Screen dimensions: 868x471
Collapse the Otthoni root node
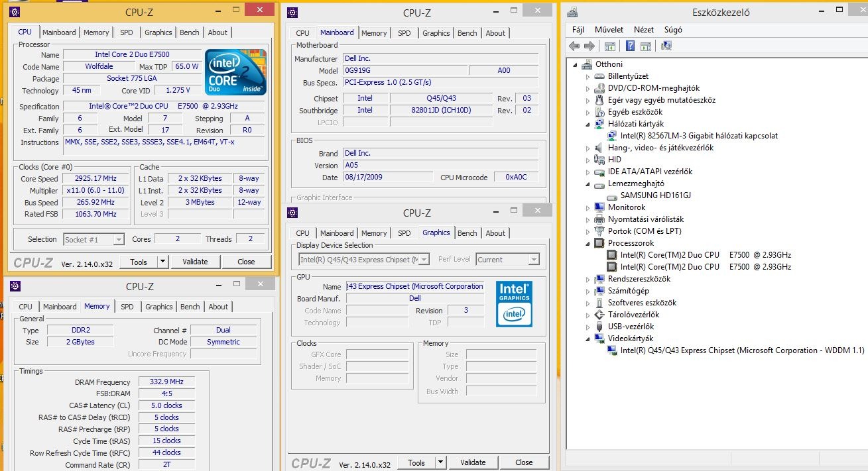coord(576,64)
